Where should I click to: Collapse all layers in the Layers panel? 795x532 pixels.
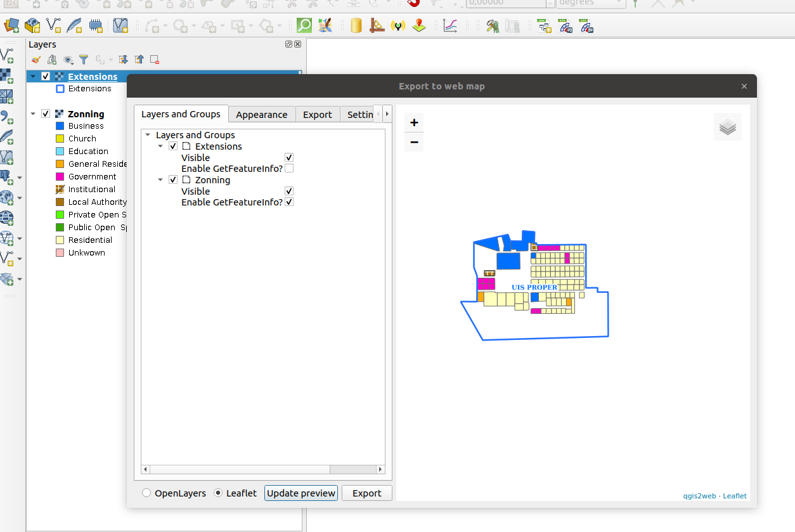139,60
